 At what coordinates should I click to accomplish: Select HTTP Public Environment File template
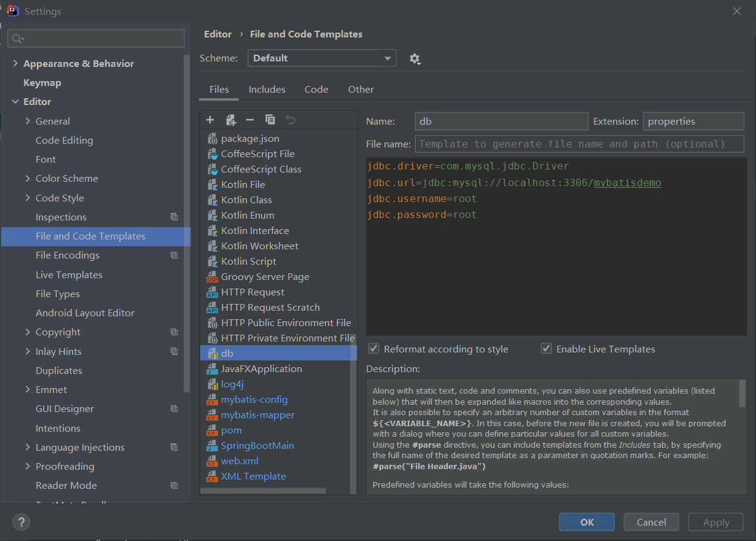coord(286,322)
